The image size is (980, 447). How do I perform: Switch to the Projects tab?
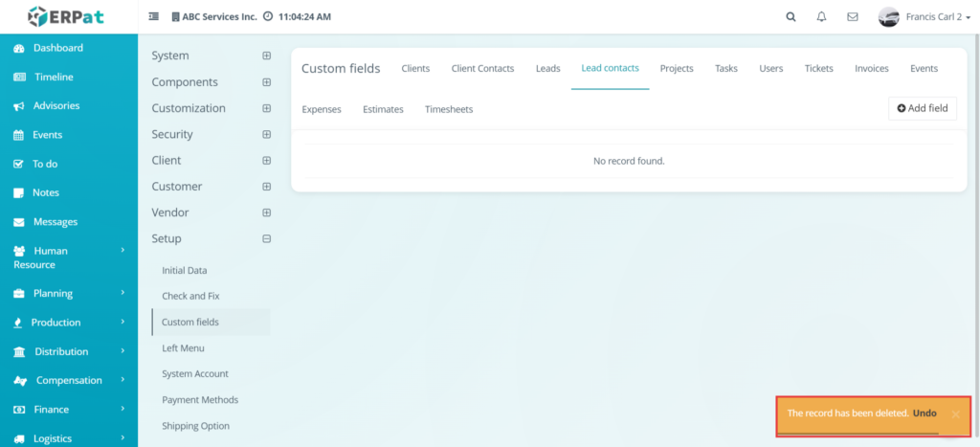point(677,69)
